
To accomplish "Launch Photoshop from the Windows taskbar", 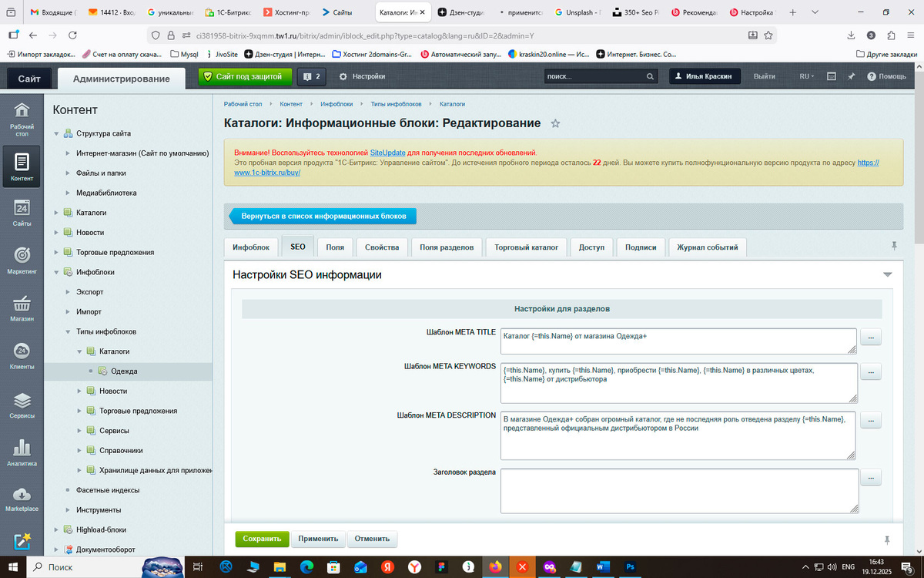I will point(630,567).
